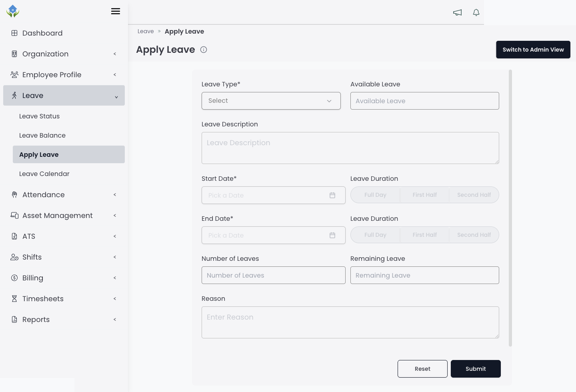The image size is (576, 392).
Task: Click the Dashboard grid icon
Action: [14, 33]
